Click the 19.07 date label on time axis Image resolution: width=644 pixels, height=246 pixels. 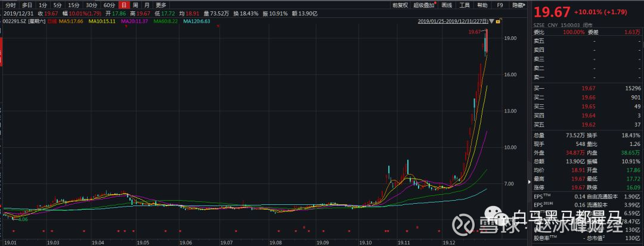point(227,242)
